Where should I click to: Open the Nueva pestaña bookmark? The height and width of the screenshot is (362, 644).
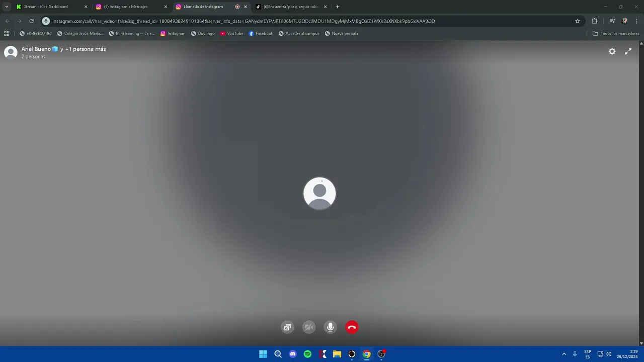[342, 34]
